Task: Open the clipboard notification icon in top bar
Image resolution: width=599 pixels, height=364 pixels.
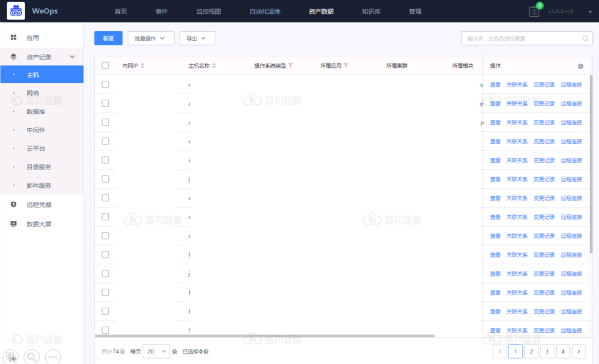Action: pos(533,11)
